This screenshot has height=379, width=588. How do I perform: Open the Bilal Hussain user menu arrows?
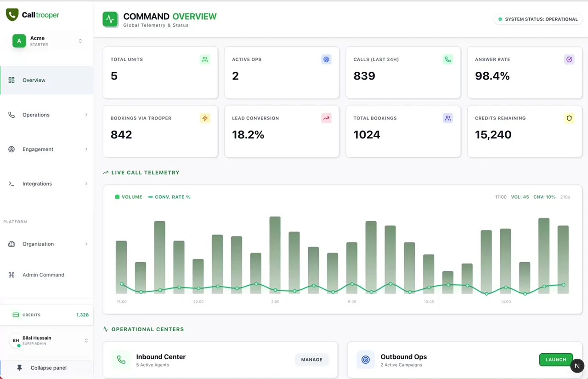pos(86,341)
